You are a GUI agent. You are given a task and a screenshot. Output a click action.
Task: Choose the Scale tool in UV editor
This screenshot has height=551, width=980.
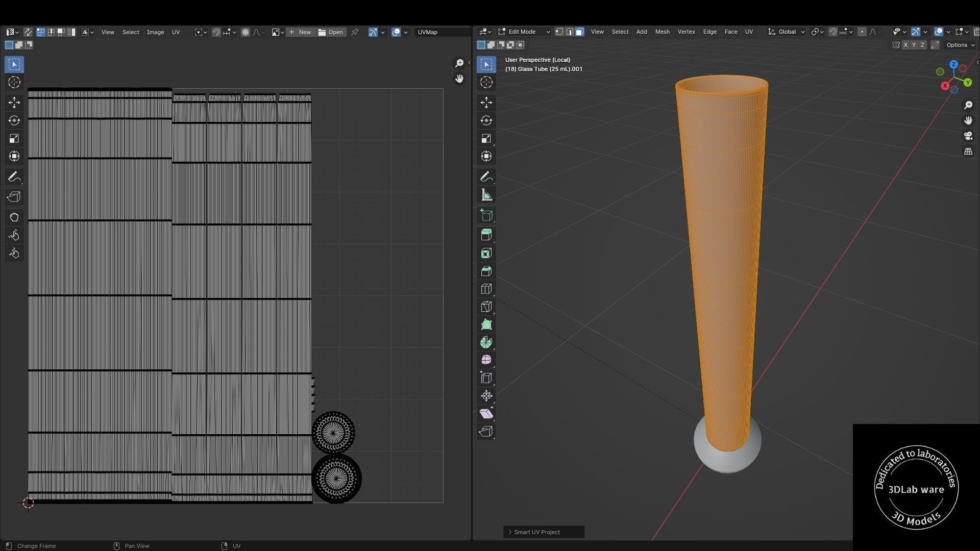(x=14, y=138)
